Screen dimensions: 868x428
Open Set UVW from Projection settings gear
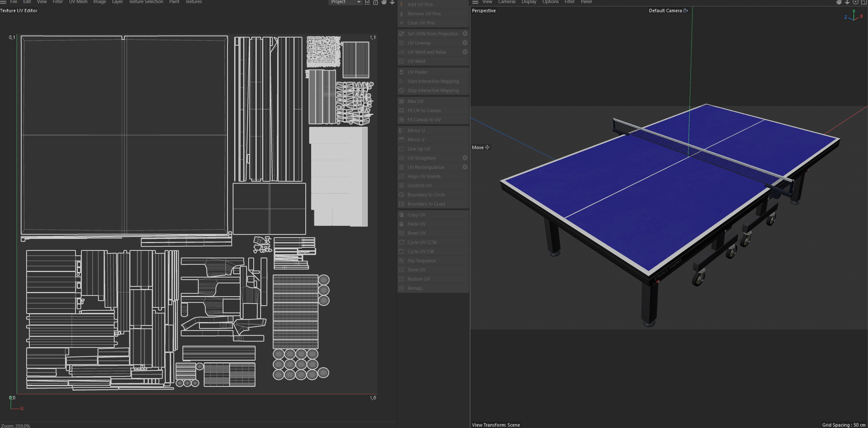tap(465, 34)
